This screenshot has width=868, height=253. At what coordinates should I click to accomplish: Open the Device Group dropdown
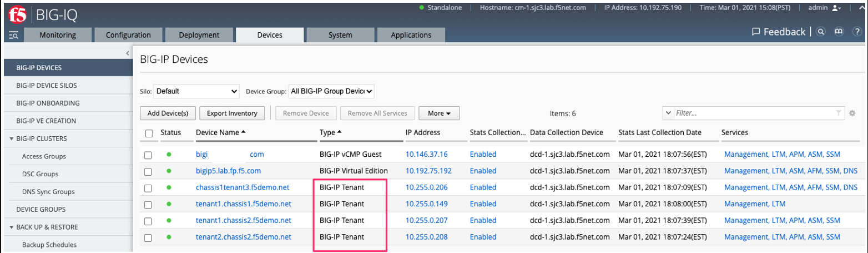click(x=331, y=91)
